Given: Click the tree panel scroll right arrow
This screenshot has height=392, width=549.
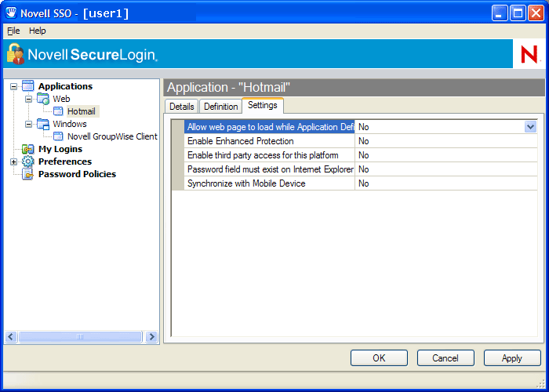Looking at the screenshot, I should tap(151, 336).
